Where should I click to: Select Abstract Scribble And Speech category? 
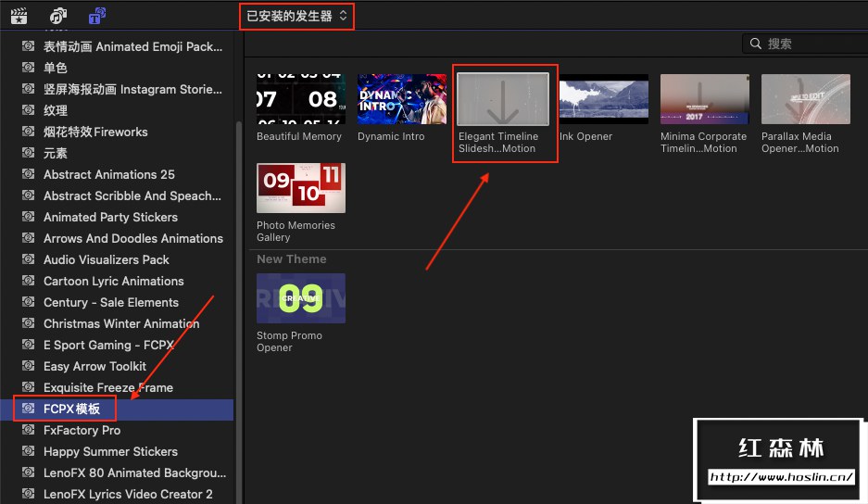pos(117,195)
